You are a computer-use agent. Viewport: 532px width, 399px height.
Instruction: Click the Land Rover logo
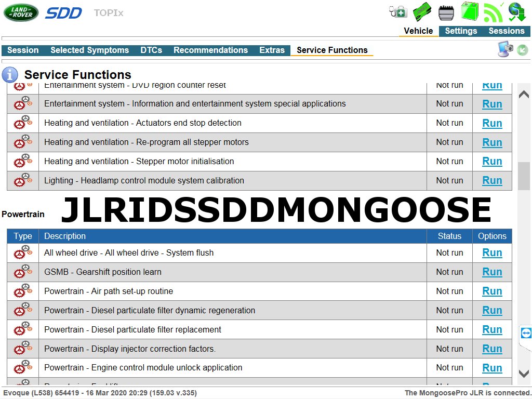click(x=21, y=12)
